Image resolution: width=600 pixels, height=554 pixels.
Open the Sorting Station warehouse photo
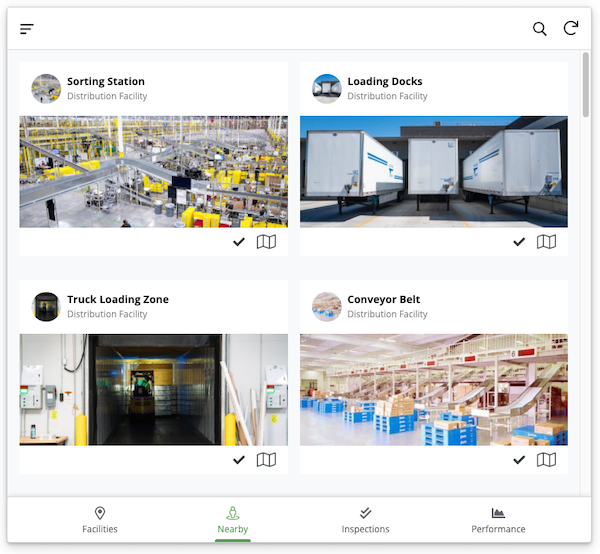pyautogui.click(x=153, y=172)
